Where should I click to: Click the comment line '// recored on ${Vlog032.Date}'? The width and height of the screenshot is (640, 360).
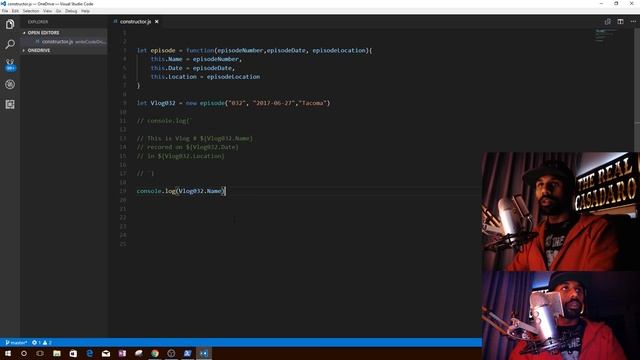coord(187,147)
